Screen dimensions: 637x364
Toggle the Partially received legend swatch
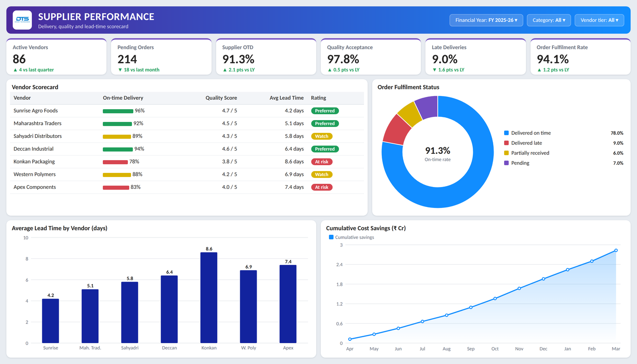pyautogui.click(x=506, y=153)
